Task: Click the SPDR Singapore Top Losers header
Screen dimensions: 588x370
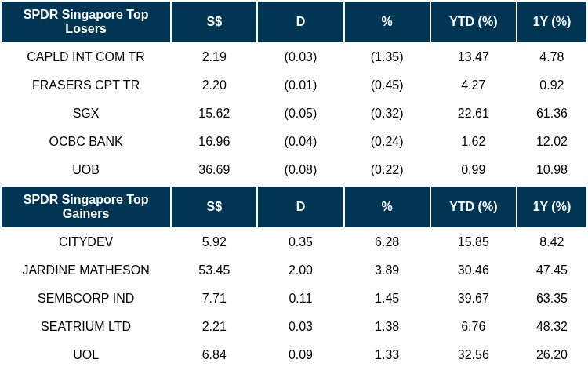Action: coord(85,22)
